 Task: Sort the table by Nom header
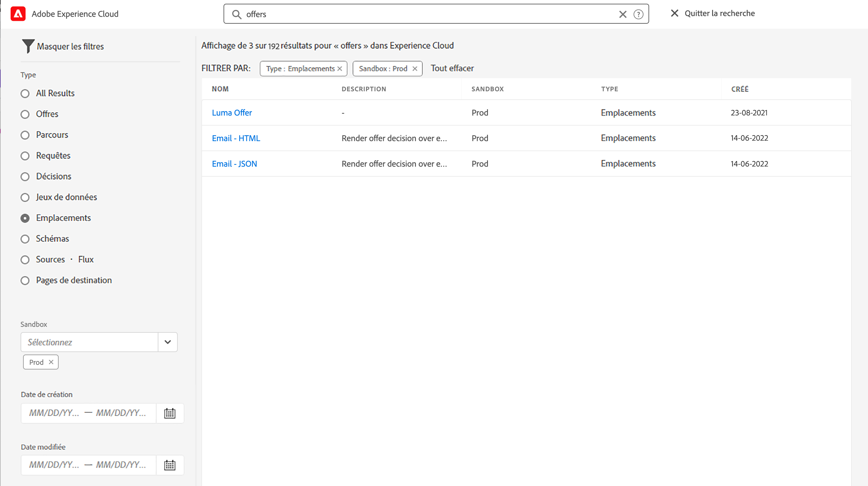pyautogui.click(x=220, y=89)
